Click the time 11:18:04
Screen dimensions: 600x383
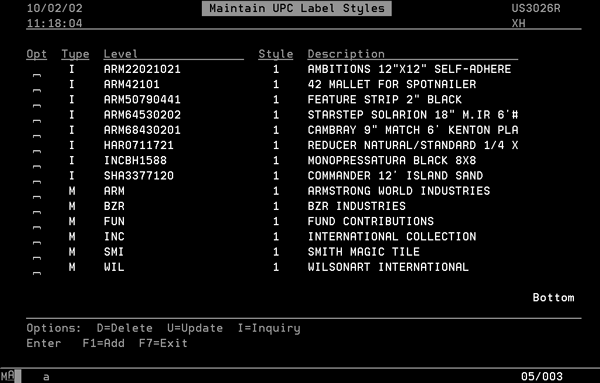[54, 23]
